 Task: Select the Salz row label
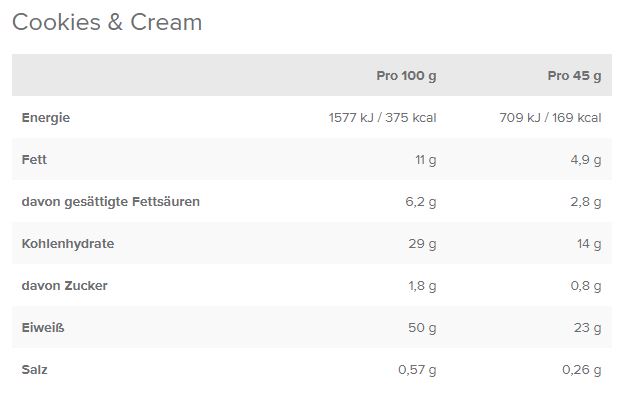34,370
